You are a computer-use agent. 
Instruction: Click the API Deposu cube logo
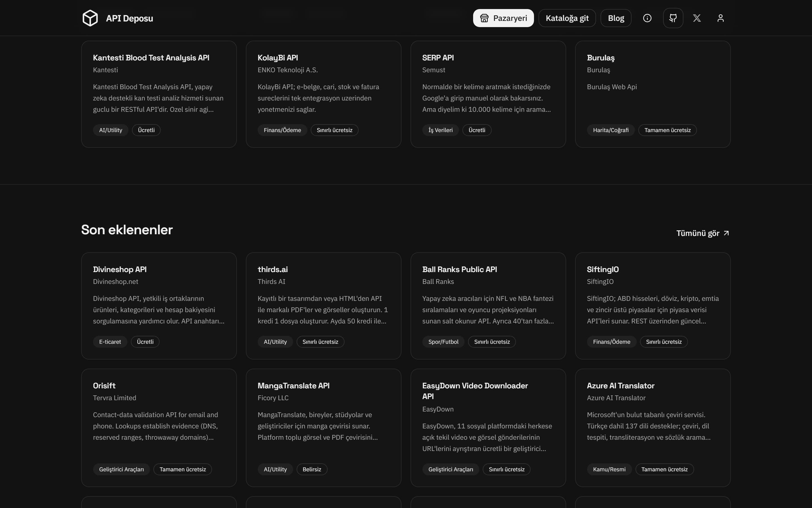coord(90,18)
